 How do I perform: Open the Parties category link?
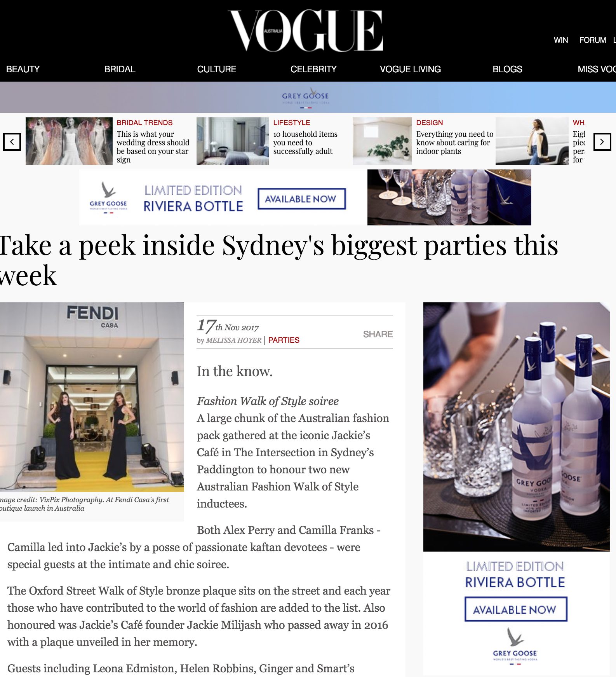point(284,340)
